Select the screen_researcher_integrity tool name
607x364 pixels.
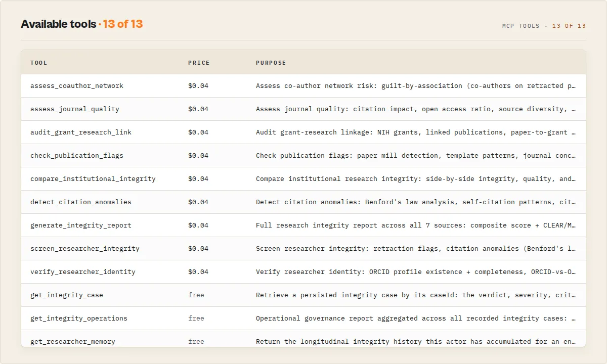(x=85, y=248)
